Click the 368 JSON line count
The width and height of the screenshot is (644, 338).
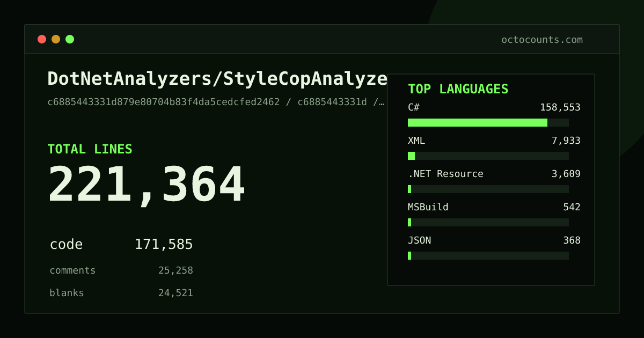click(572, 240)
